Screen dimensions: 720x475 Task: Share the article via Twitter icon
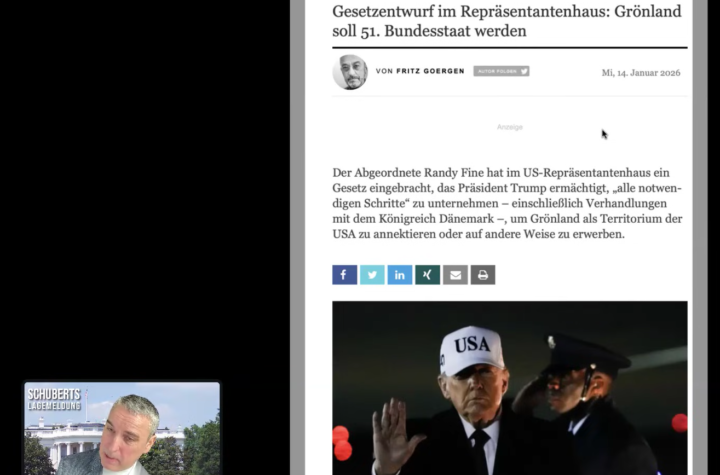point(372,275)
